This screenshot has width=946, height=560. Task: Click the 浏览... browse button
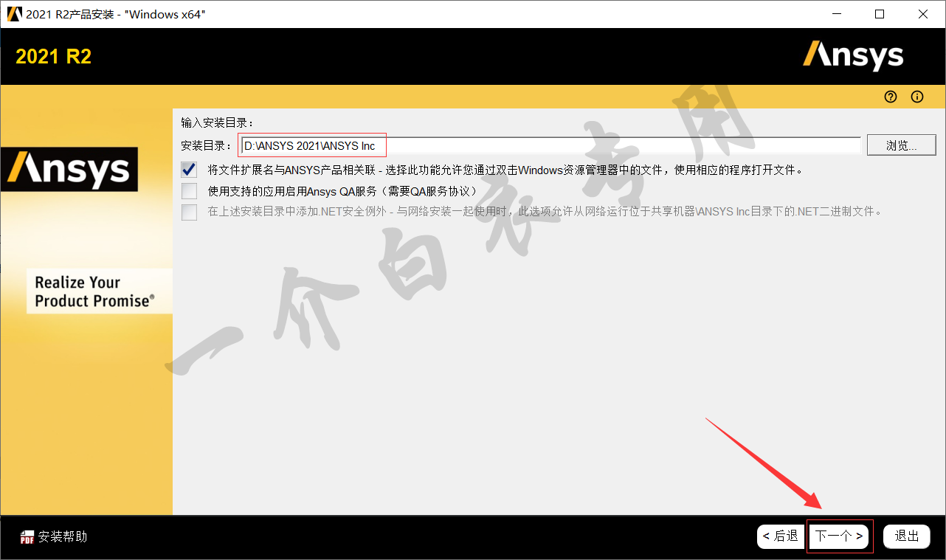click(902, 145)
